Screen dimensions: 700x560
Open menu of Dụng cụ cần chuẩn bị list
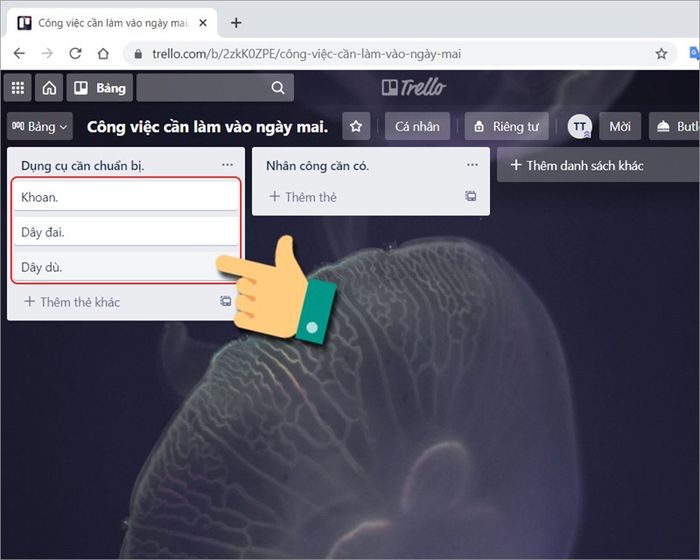227,165
